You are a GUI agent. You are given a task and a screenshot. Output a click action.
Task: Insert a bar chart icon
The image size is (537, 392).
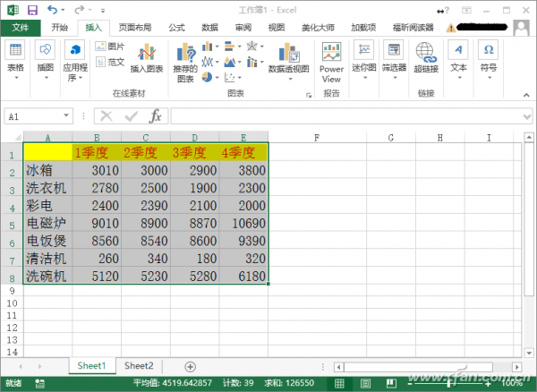229,47
